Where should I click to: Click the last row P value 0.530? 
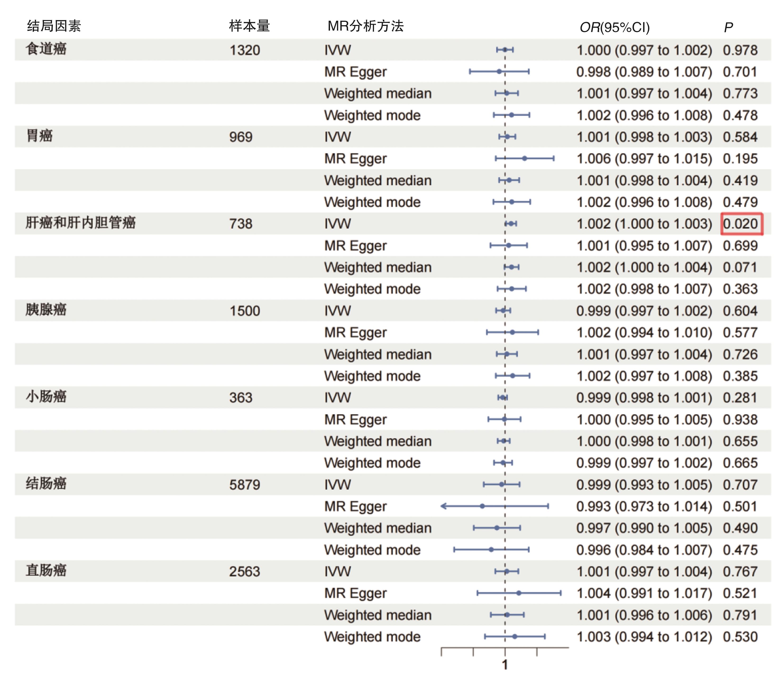pos(740,637)
